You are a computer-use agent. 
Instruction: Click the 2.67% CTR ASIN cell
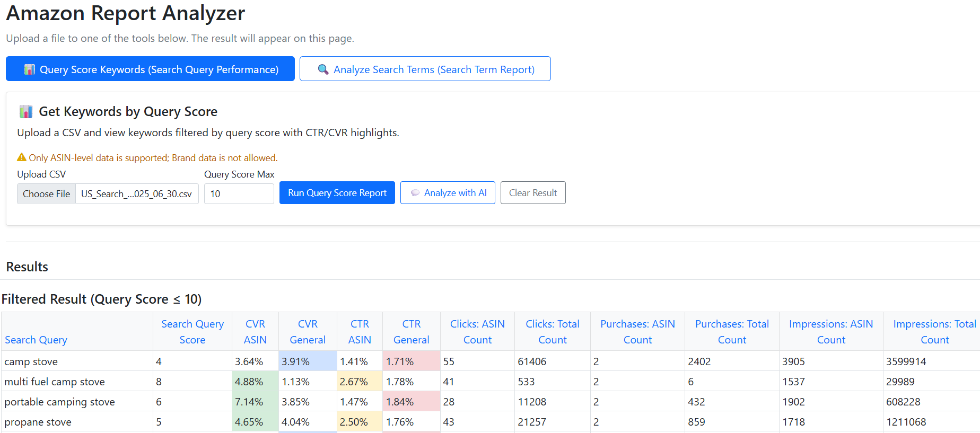pyautogui.click(x=360, y=382)
